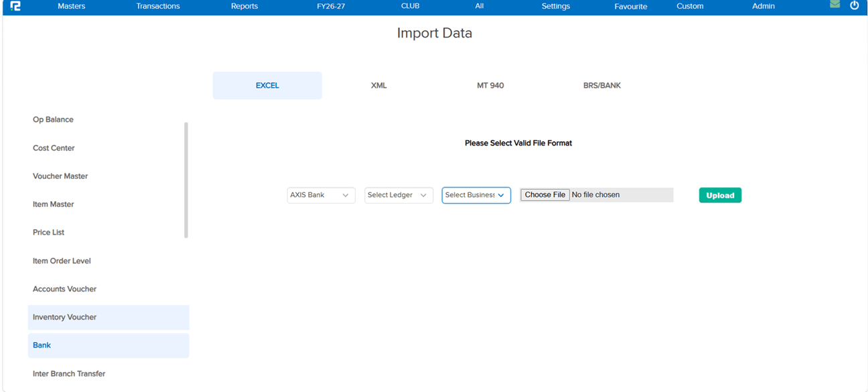Open the Reports menu
Viewport: 868px width, 392px height.
(x=244, y=6)
